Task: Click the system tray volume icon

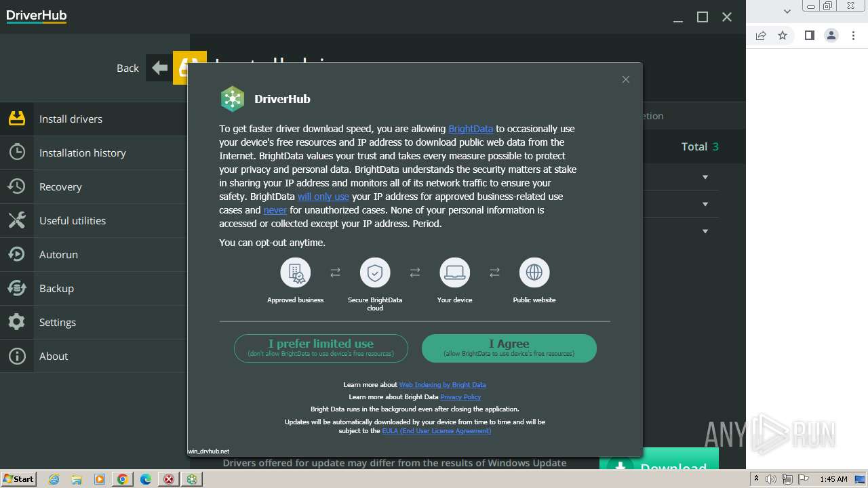Action: point(771,479)
